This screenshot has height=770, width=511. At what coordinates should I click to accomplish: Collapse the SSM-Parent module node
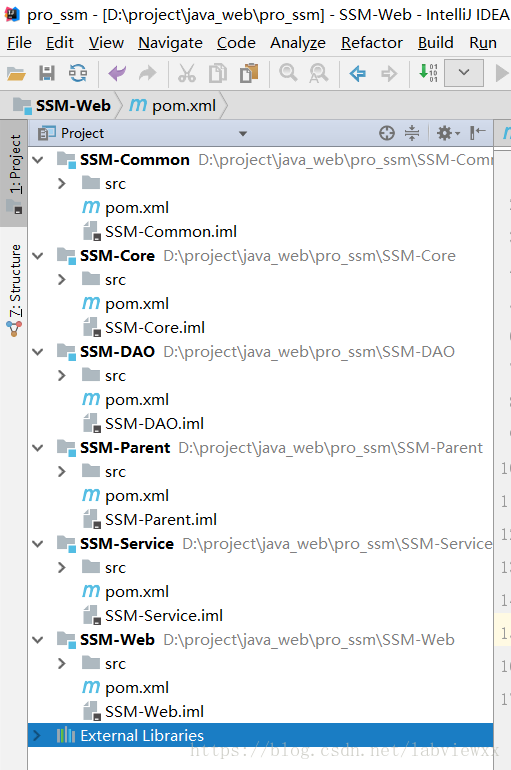38,447
